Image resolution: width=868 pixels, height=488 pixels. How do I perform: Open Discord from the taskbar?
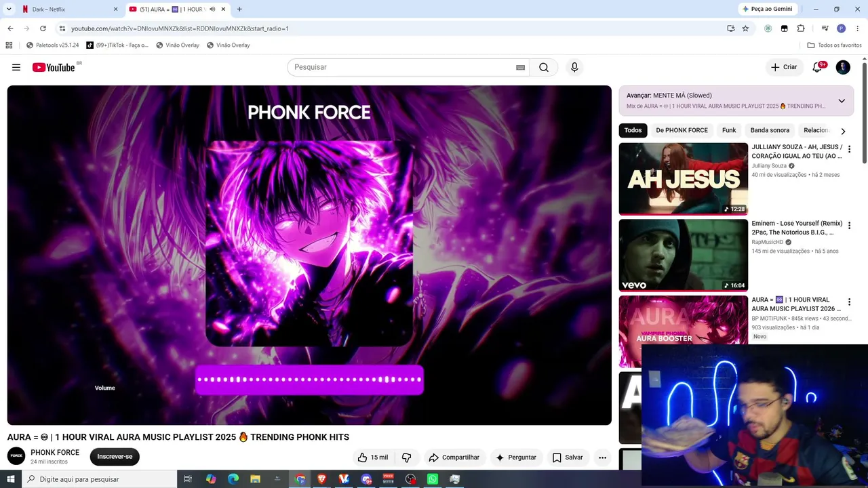coord(366,479)
